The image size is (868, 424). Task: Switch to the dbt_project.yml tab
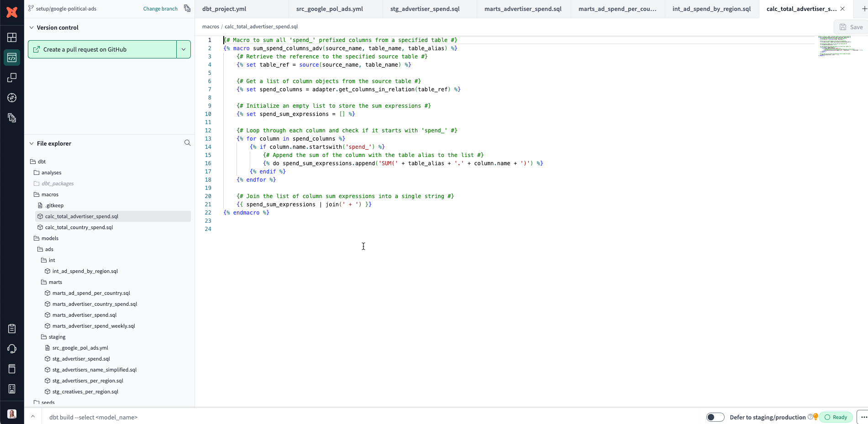tap(224, 9)
